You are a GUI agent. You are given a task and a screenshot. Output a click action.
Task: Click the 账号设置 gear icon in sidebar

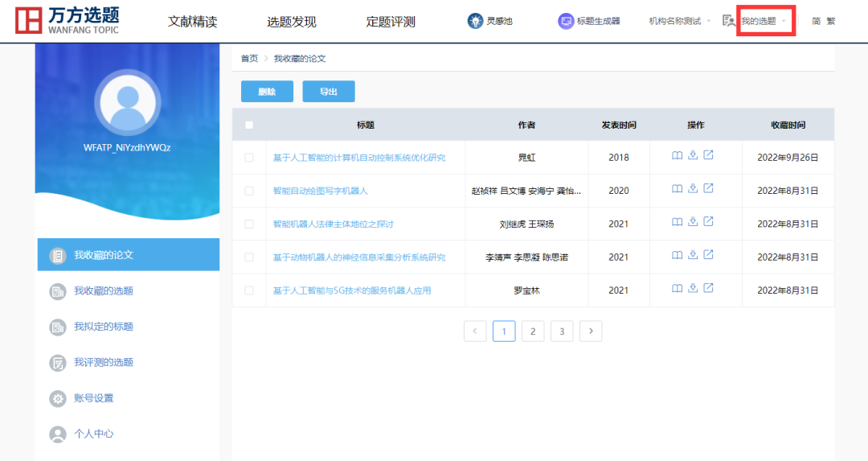pos(58,398)
